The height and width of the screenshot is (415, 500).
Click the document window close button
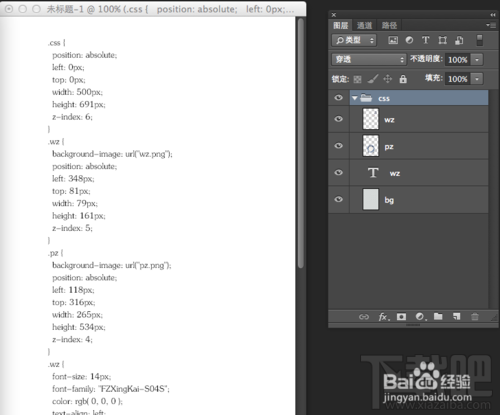tap(9, 9)
